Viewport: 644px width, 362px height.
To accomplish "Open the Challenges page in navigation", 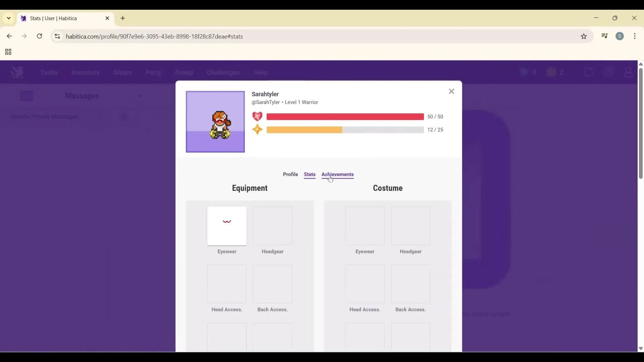I will tap(223, 72).
